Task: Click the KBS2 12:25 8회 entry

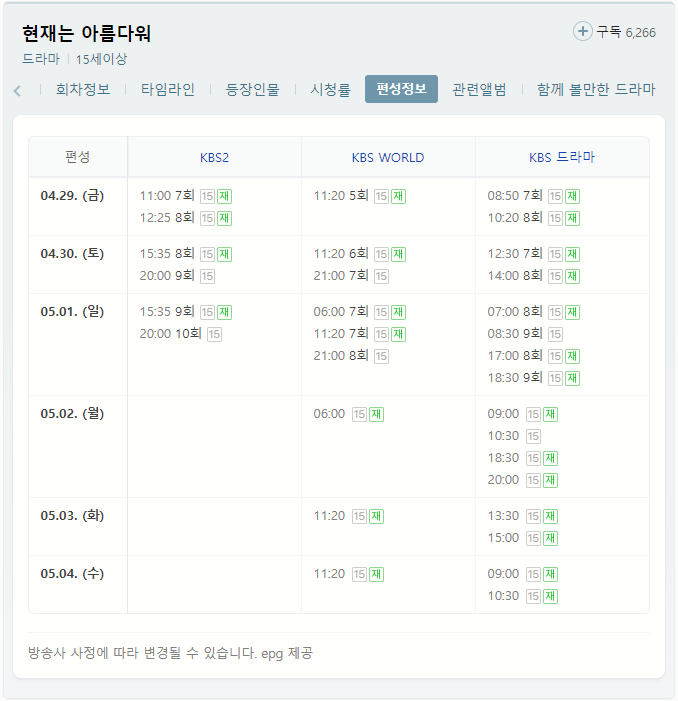Action: (x=185, y=218)
